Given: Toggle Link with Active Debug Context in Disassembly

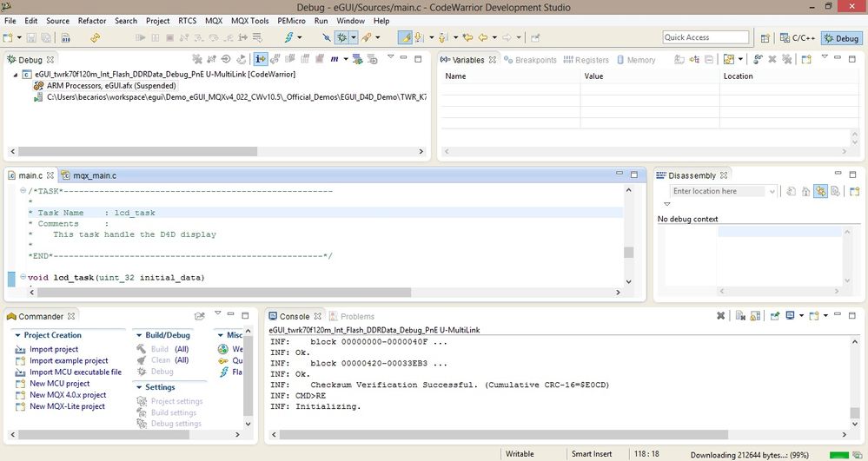Looking at the screenshot, I should click(820, 191).
